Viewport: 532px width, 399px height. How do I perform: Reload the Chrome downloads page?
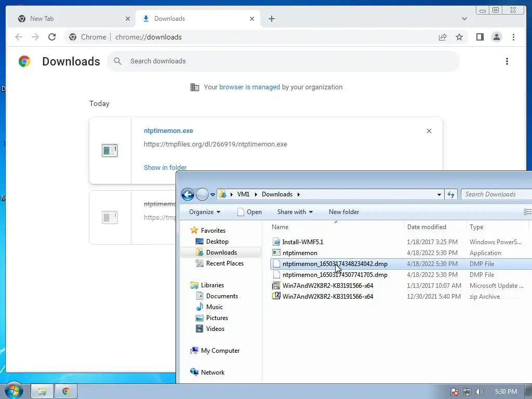tap(52, 37)
